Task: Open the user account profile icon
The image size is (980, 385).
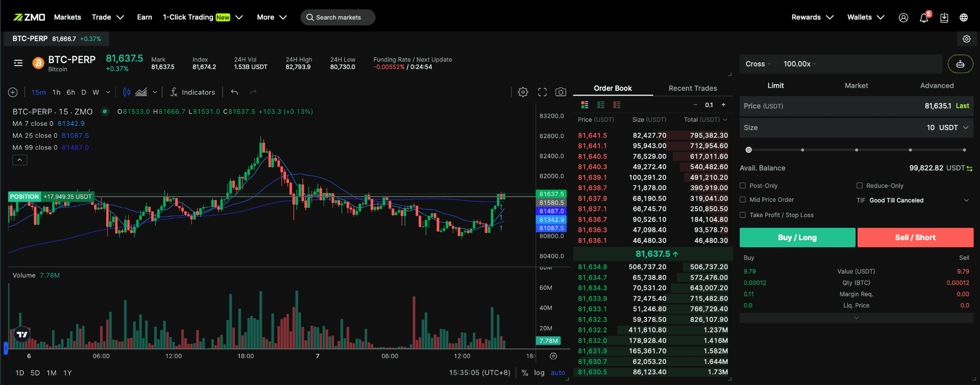Action: [903, 17]
